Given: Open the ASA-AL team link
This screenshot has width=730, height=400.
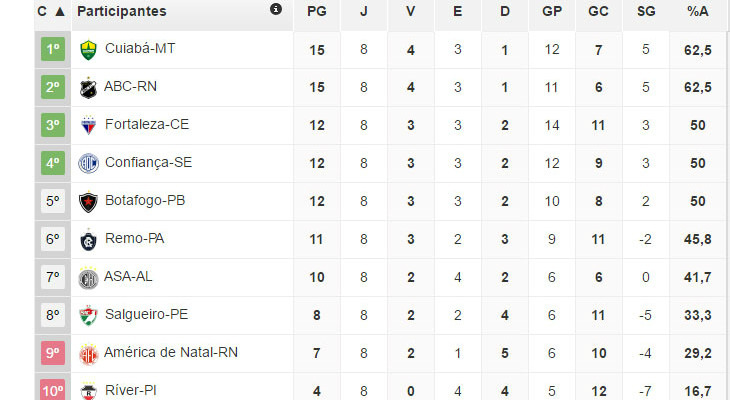Looking at the screenshot, I should click(x=128, y=276).
